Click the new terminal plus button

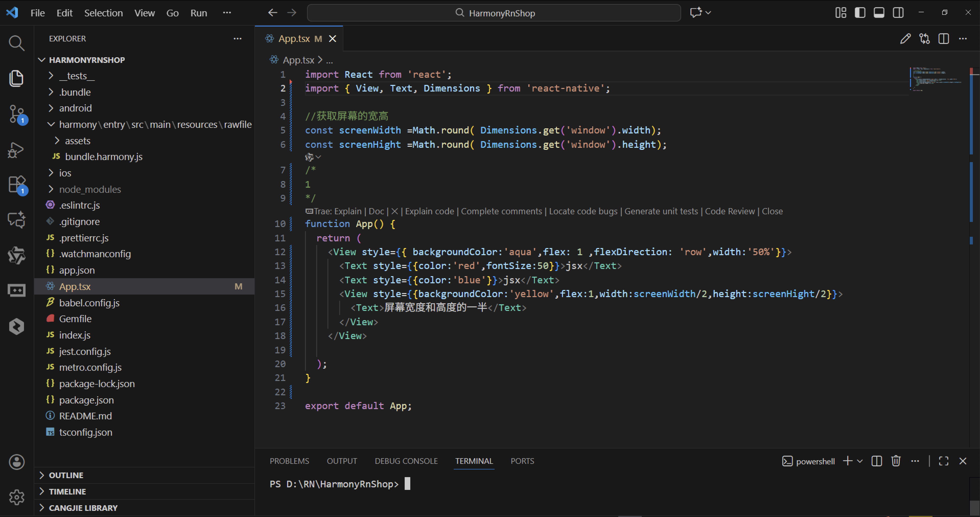click(848, 461)
